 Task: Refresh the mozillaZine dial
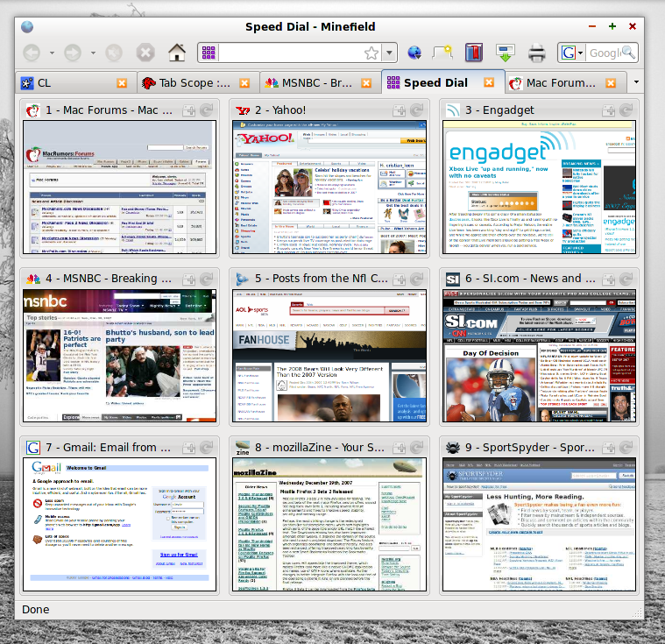click(x=416, y=447)
